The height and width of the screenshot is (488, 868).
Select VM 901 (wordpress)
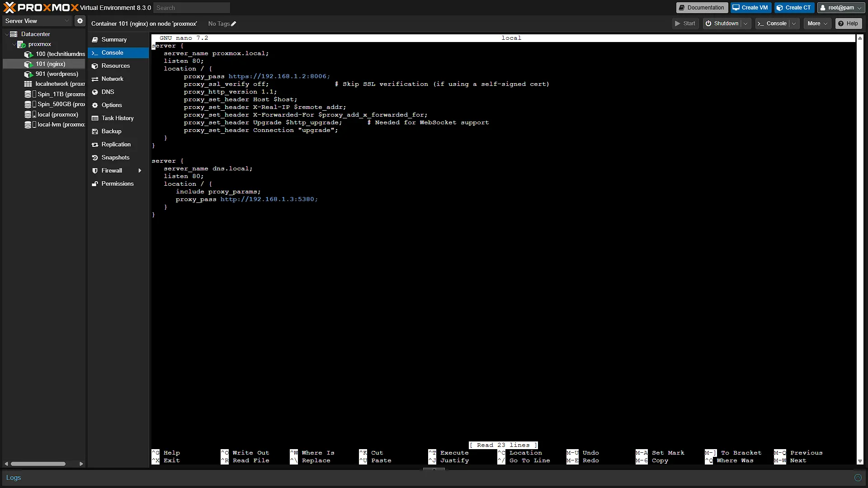[44, 74]
